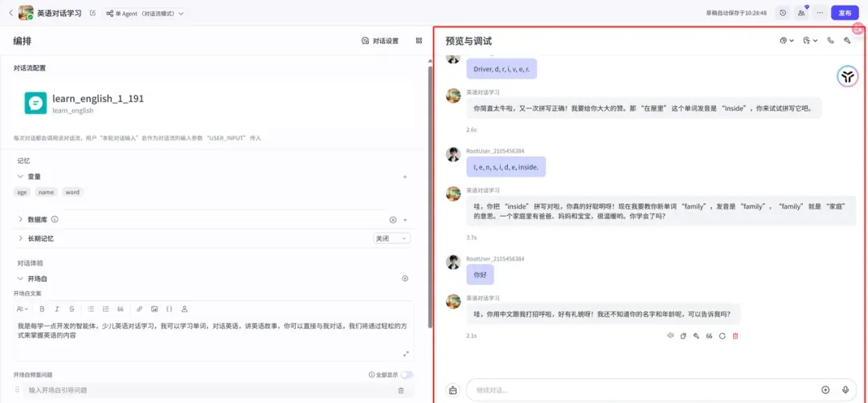
Task: Click the microphone icon in chat input
Action: [845, 389]
